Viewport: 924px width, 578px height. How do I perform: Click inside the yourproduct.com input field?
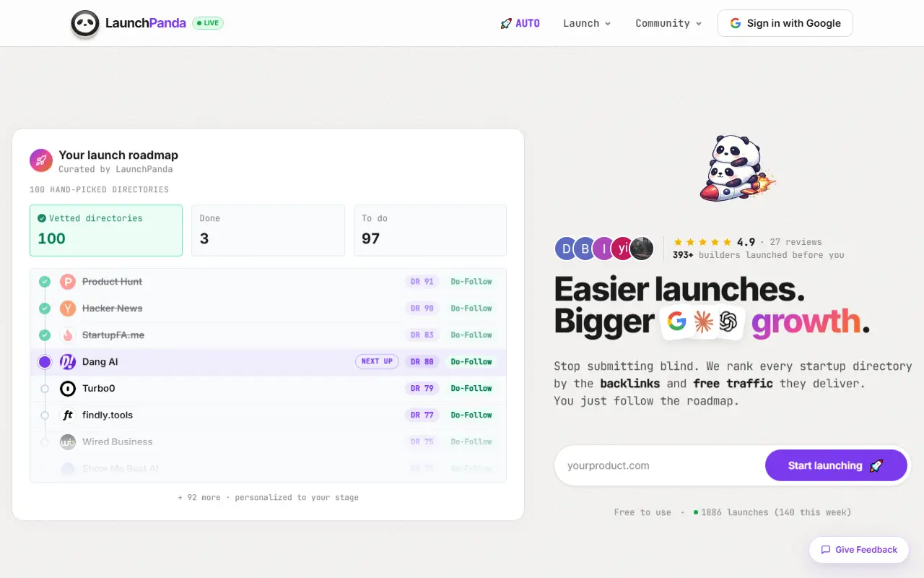(661, 466)
